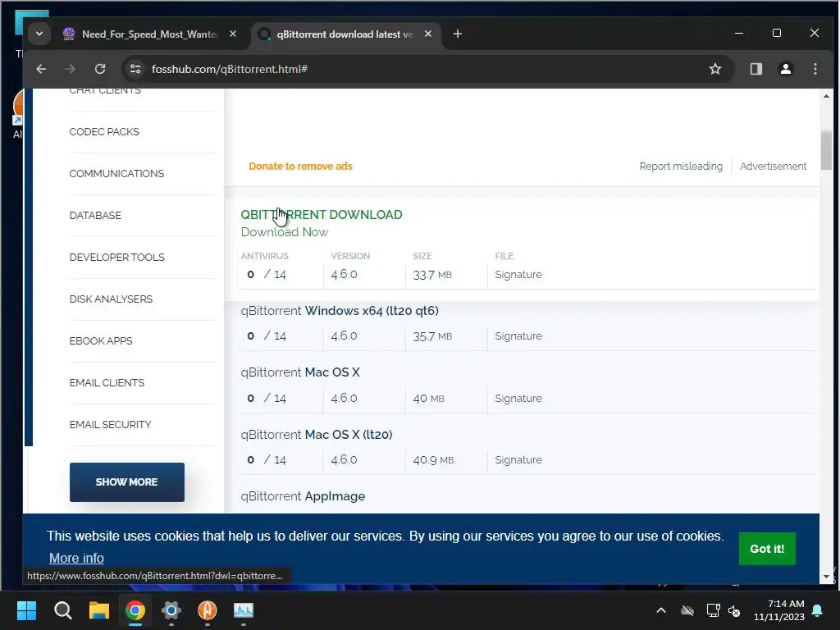The height and width of the screenshot is (630, 840).
Task: Open the Communications category
Action: tap(116, 174)
